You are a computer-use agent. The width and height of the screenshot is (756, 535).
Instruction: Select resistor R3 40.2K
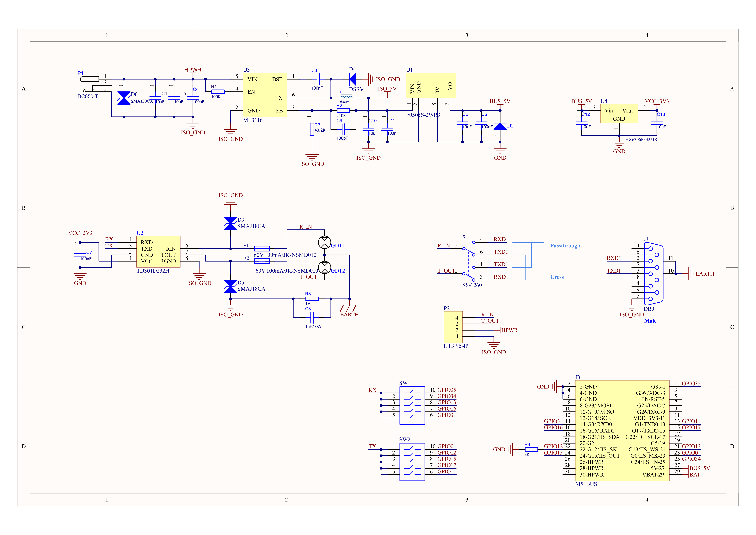312,129
